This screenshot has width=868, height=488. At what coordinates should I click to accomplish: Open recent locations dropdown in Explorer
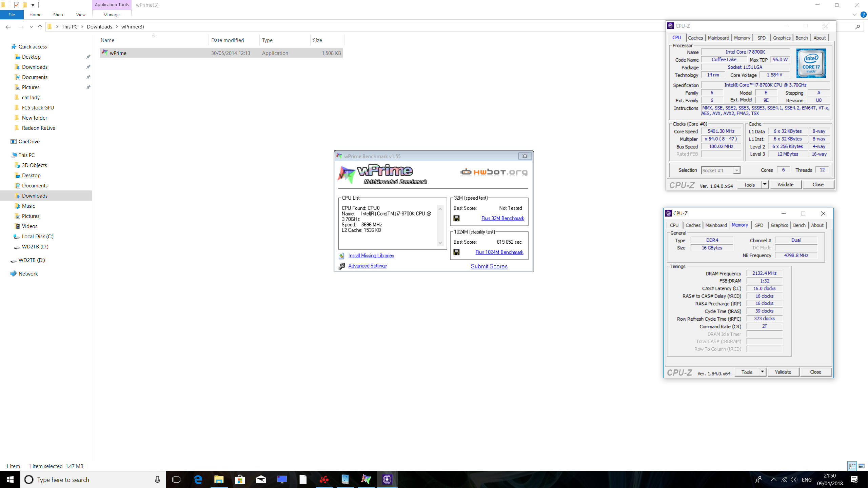[x=31, y=27]
